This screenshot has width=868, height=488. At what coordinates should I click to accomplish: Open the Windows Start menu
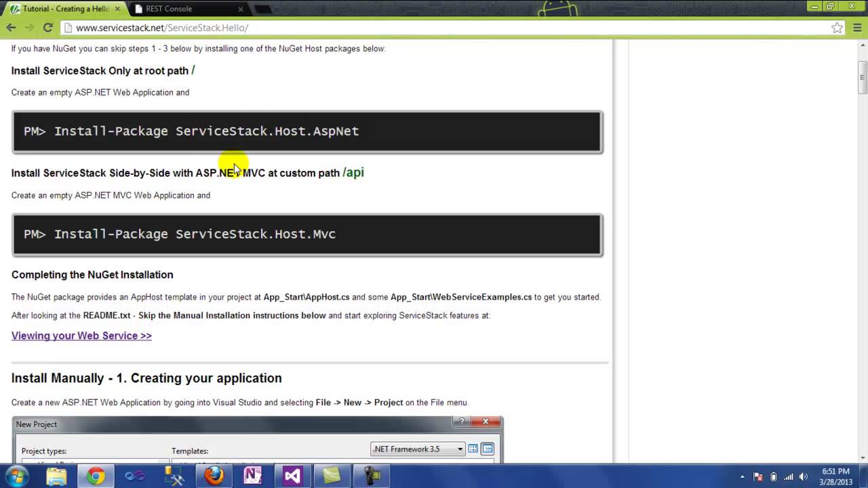tap(16, 476)
